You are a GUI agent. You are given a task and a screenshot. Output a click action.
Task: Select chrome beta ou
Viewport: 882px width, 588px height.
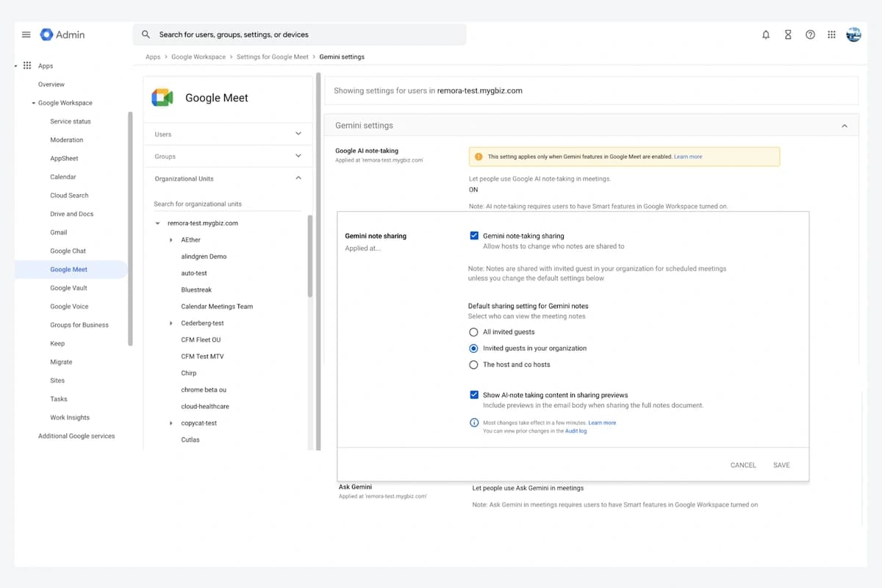(x=204, y=390)
